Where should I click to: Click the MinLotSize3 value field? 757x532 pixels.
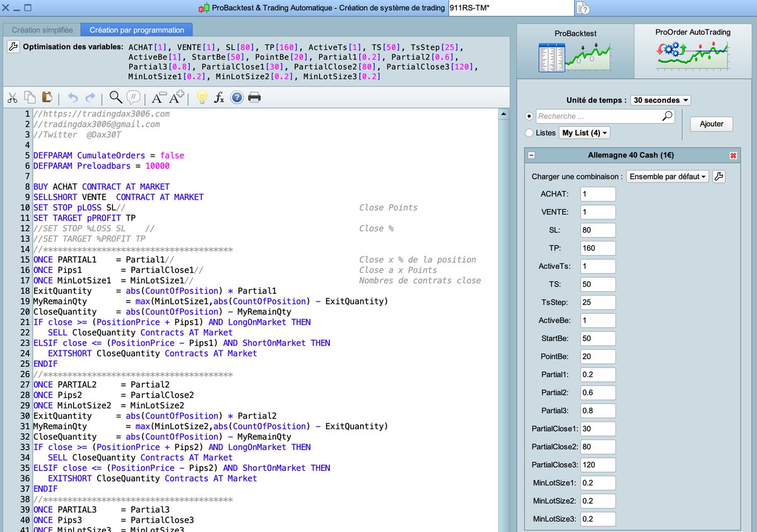[597, 519]
